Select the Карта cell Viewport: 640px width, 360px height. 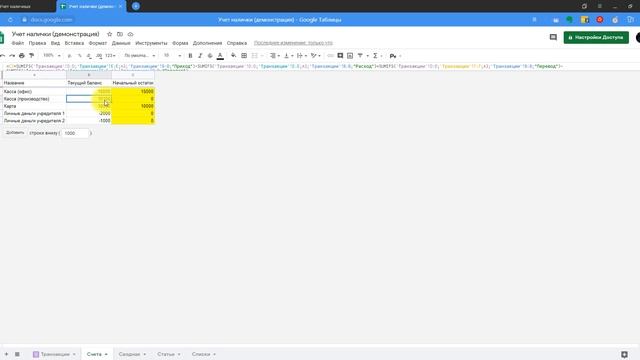coord(34,106)
